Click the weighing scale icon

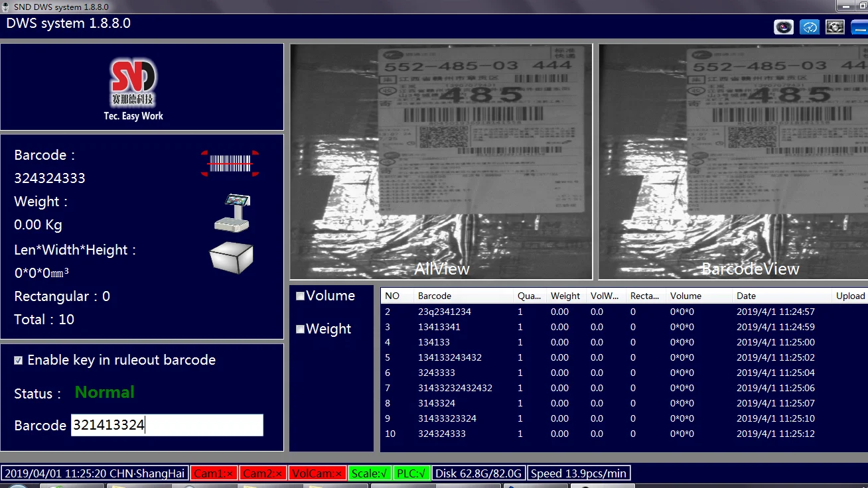tap(232, 212)
